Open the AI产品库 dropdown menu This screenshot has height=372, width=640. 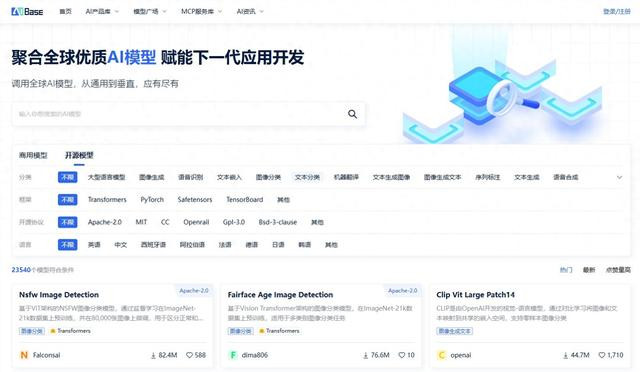tap(102, 11)
